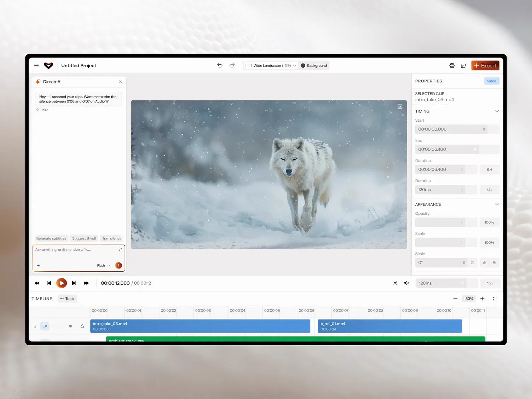This screenshot has height=399, width=532.
Task: Click the rotate icon next to 0°
Action: (x=472, y=262)
